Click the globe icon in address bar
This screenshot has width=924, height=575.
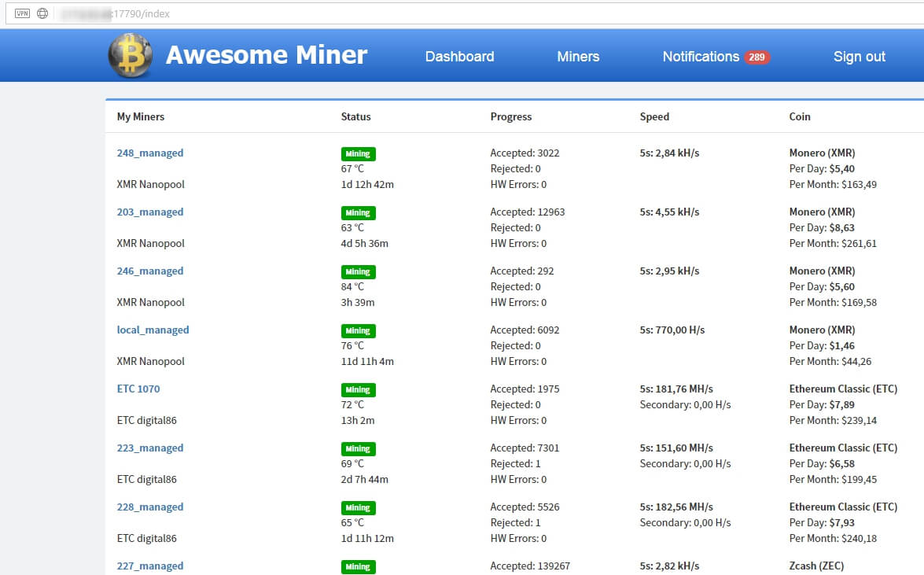point(42,13)
